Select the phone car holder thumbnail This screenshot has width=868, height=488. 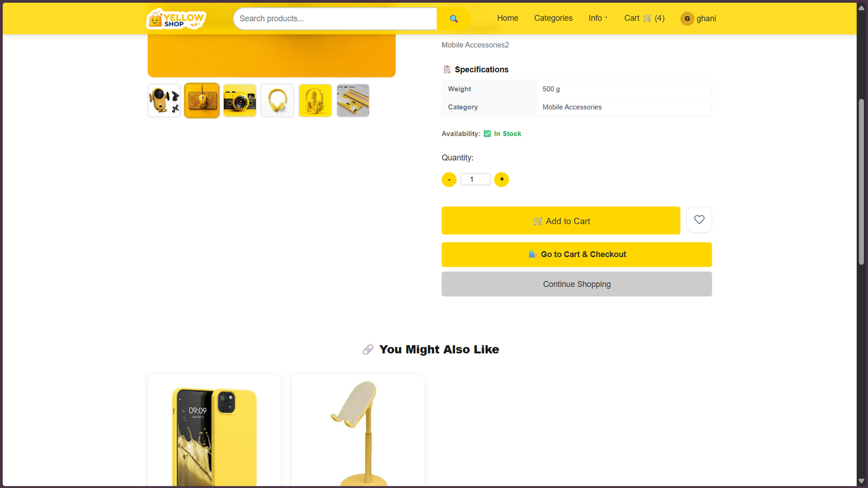(x=164, y=101)
